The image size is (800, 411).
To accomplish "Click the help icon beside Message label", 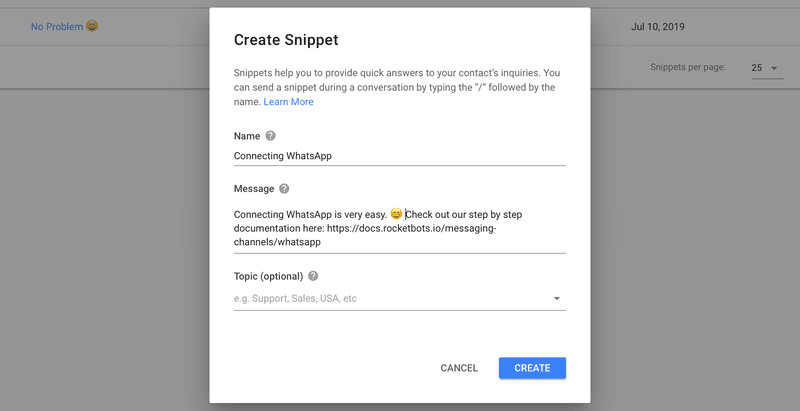I will (x=284, y=188).
